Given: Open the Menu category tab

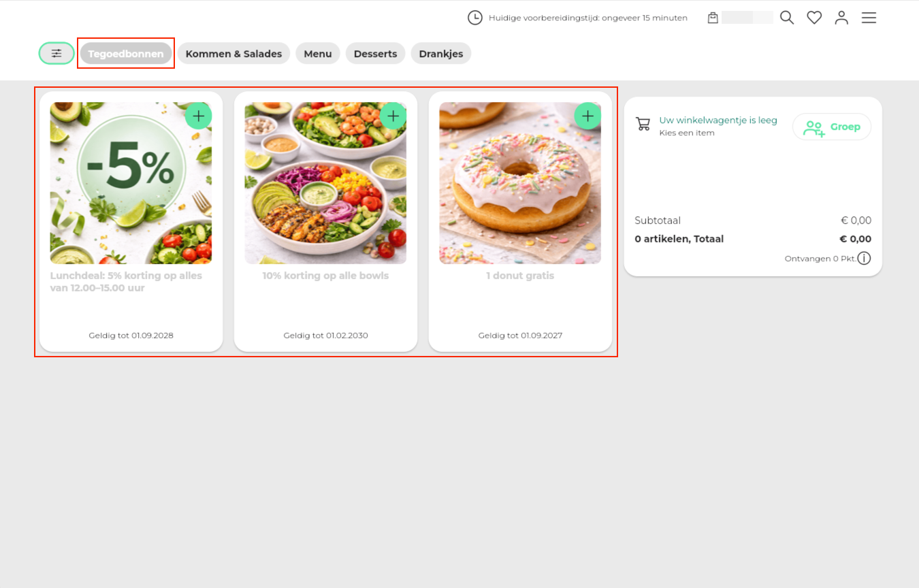Looking at the screenshot, I should pos(318,54).
